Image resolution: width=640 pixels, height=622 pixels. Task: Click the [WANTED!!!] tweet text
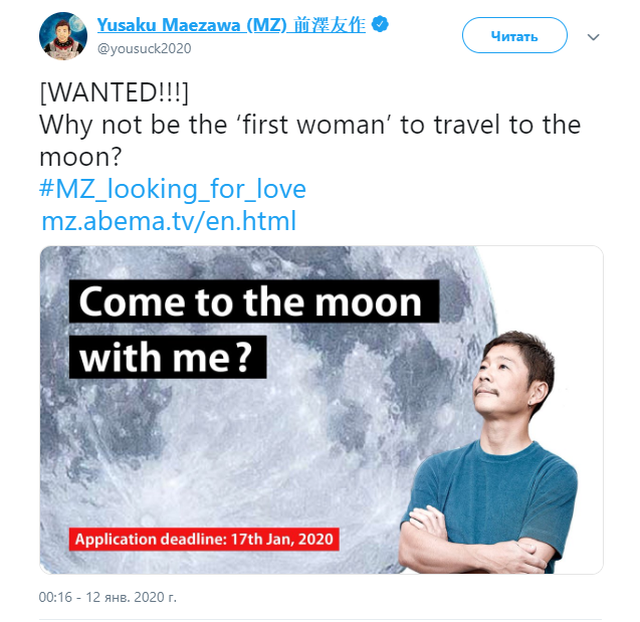(114, 93)
